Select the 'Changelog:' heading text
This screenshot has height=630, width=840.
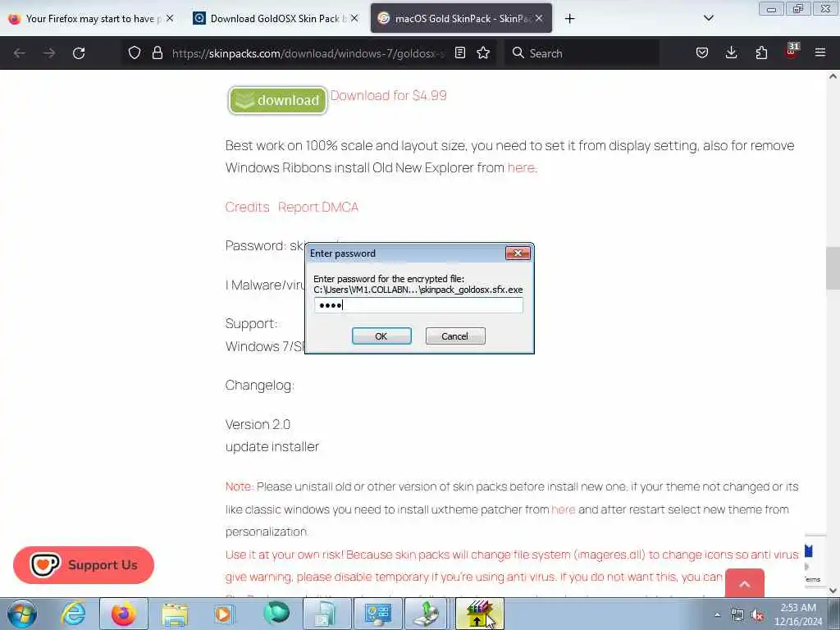click(x=260, y=386)
